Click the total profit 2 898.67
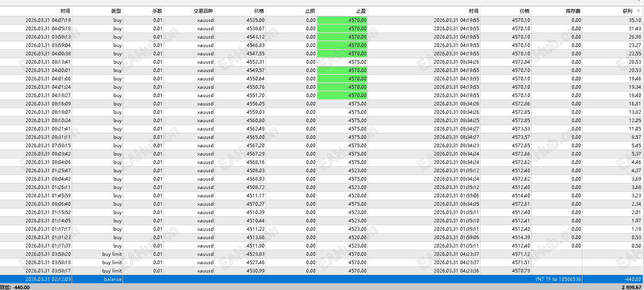The image size is (644, 290). click(631, 287)
